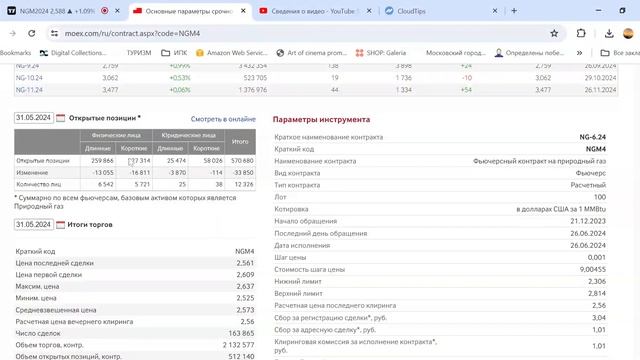Screen dimensions: 640x360
Task: Select the total value 570 680
Action: [x=242, y=160]
